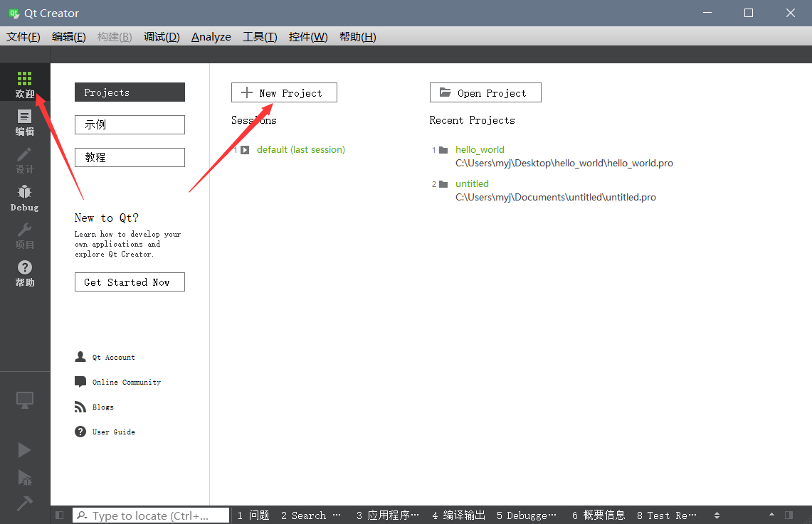Click the Open Project button
Screen dimensions: 812x524
(485, 92)
